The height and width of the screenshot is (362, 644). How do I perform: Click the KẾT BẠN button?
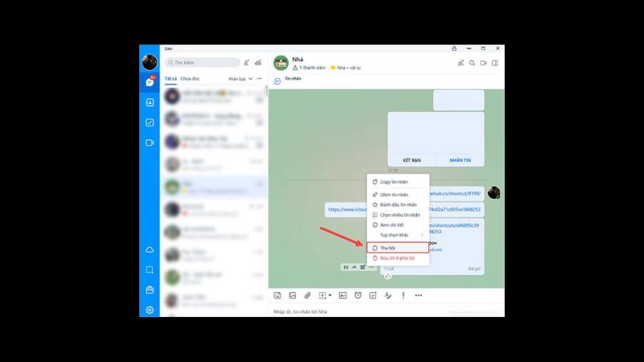tap(411, 160)
